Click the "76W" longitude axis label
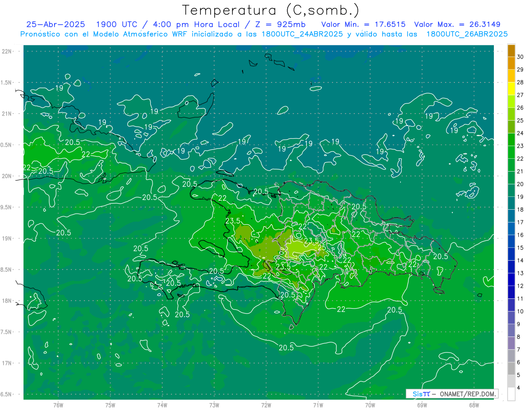 58,405
